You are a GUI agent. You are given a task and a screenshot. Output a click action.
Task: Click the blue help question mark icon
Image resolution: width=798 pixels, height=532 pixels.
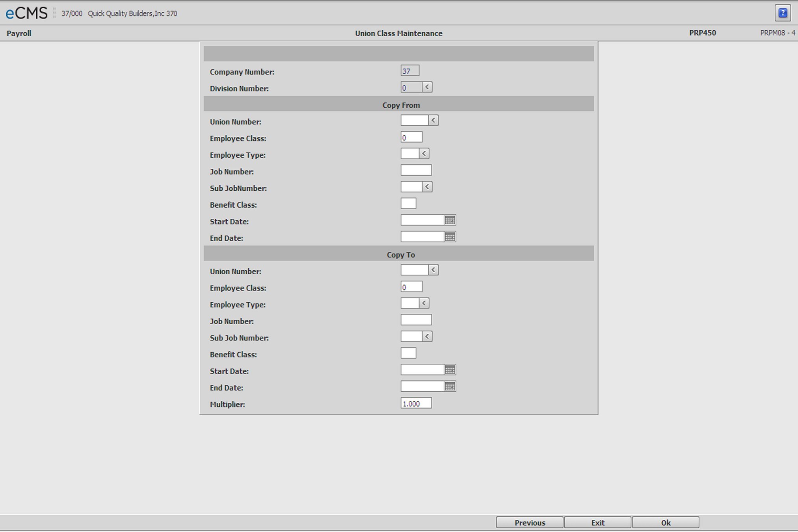pyautogui.click(x=783, y=13)
